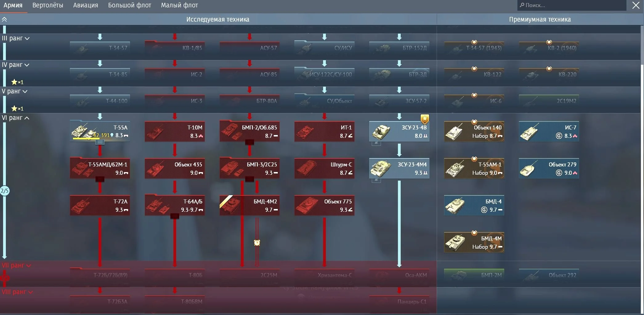Screen dimensions: 644x315
Task: Click the orange marker above Объект 140
Action: [x=474, y=122]
